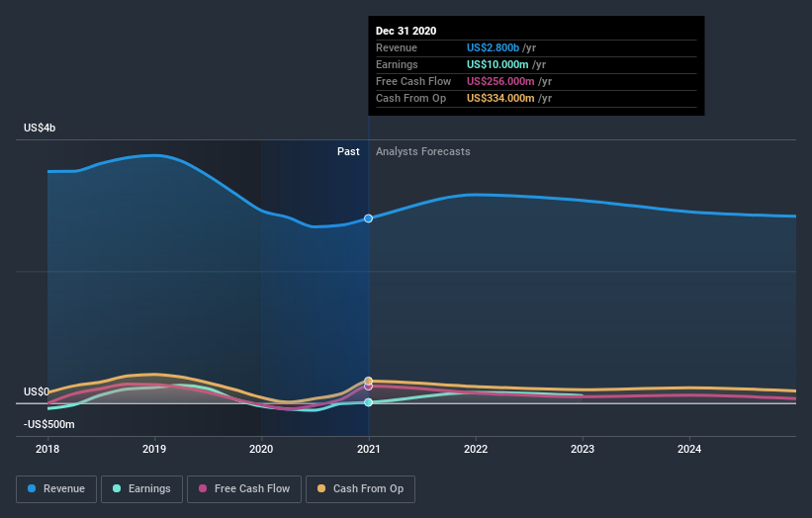Click the US$334.000m cash from op value
Screen dimensions: 812x518
tap(500, 98)
